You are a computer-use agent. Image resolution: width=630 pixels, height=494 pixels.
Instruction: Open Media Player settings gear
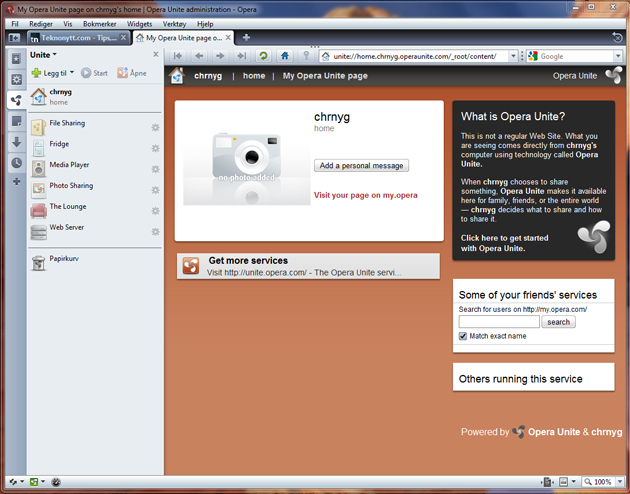(155, 169)
